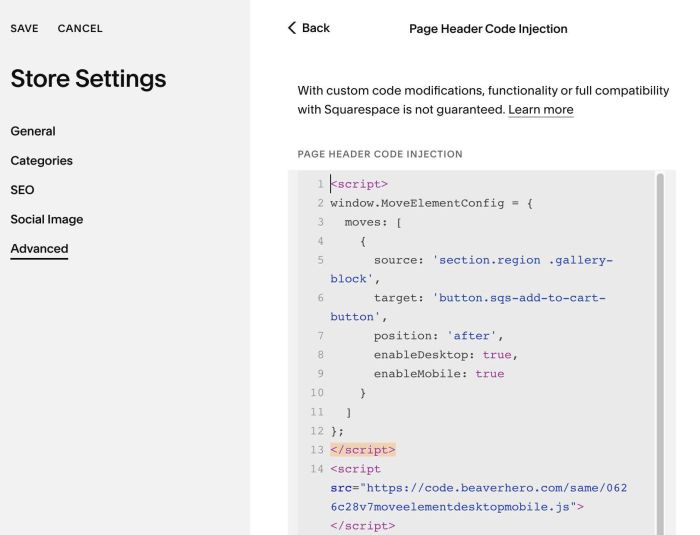Click the highlighted closing script tag line 13
The image size is (700, 535).
(x=363, y=450)
